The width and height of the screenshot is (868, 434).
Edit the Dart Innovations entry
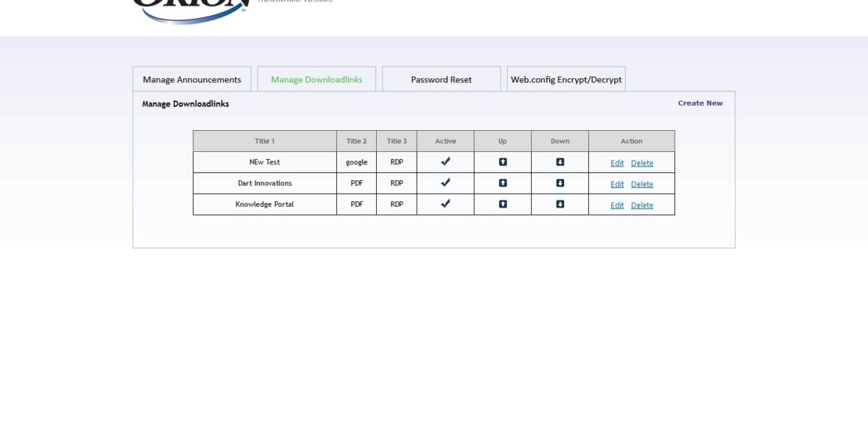(x=617, y=184)
